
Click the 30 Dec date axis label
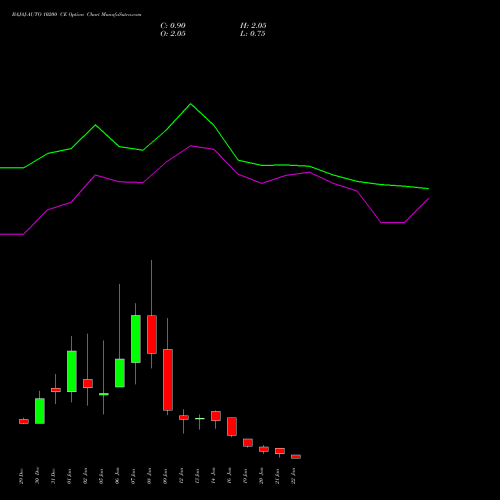[x=38, y=476]
